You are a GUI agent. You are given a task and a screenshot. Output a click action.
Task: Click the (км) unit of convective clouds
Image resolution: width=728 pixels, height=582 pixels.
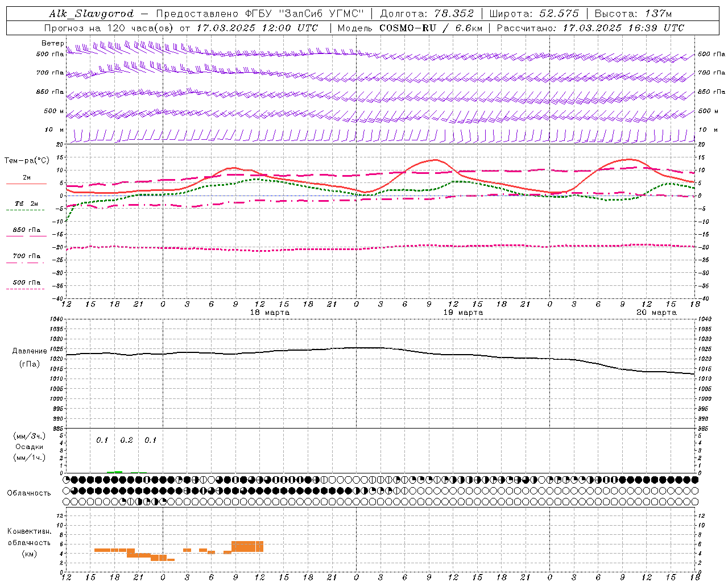[30, 554]
